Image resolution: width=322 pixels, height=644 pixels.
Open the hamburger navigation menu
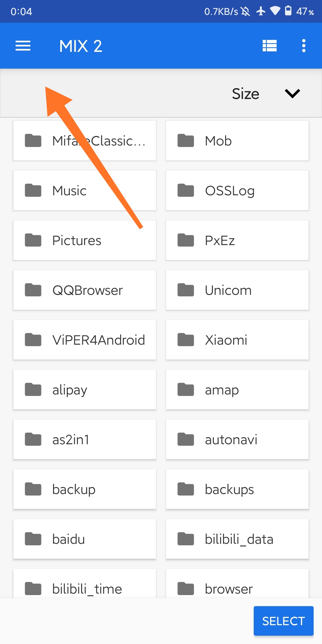coord(23,46)
